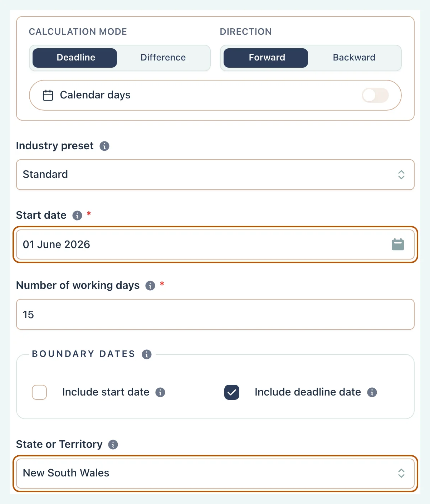This screenshot has height=504, width=430.
Task: Select Backward direction
Action: (x=354, y=58)
